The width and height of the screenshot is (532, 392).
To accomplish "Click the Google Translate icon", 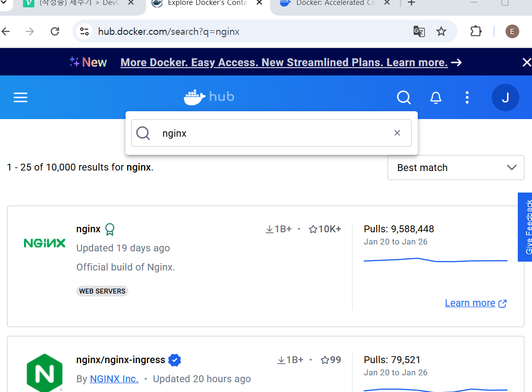I will click(419, 31).
